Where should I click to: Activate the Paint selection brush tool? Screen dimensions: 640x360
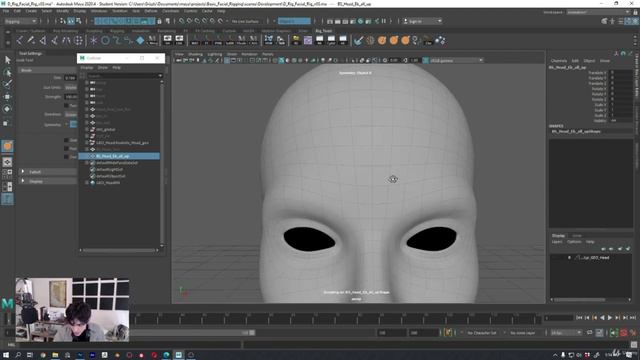(x=7, y=84)
